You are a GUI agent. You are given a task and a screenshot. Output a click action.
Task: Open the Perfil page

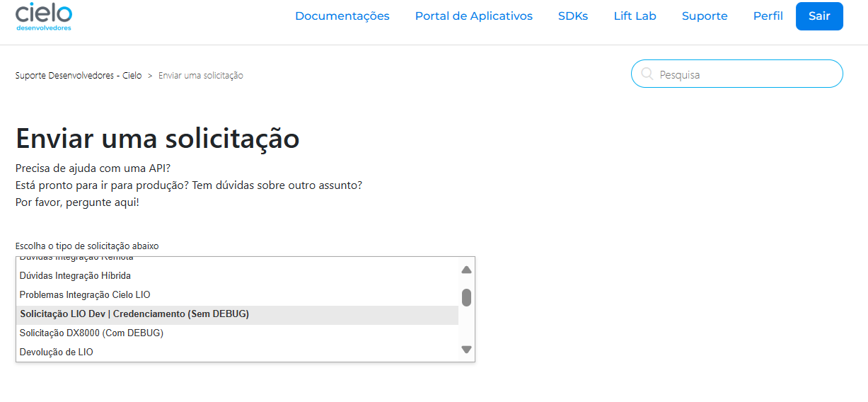[768, 16]
